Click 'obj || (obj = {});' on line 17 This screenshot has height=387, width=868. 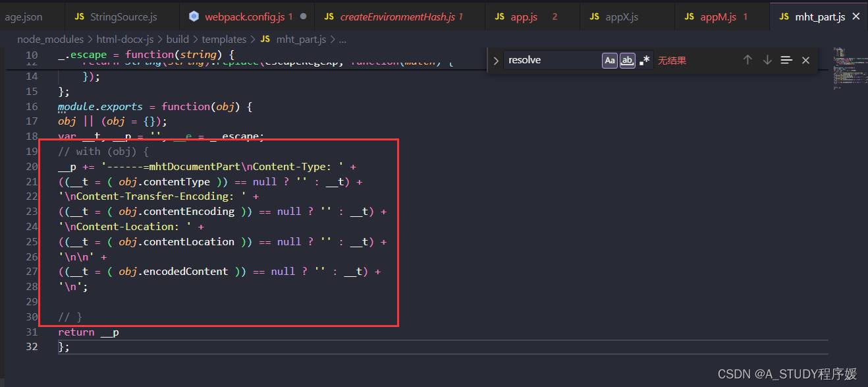(113, 121)
